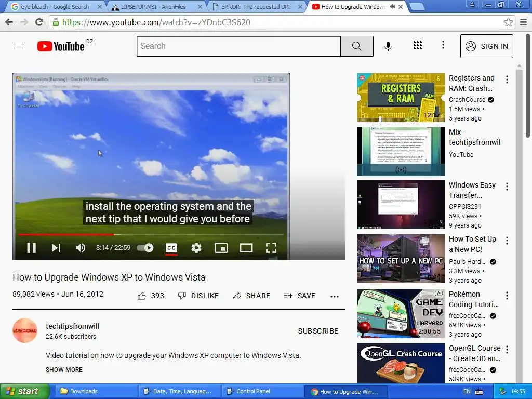Enter full screen mode
Image resolution: width=532 pixels, height=399 pixels.
click(x=271, y=248)
